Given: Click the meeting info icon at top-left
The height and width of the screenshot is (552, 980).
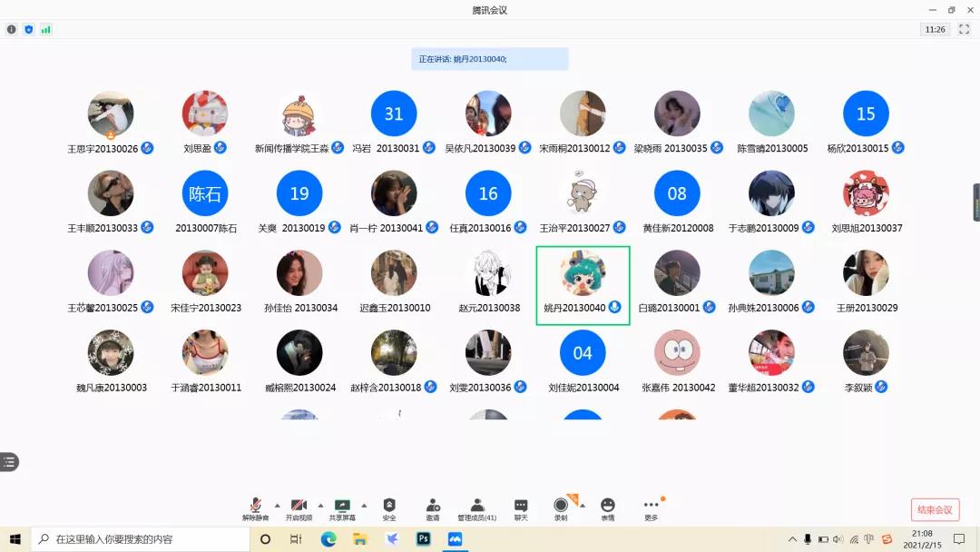Looking at the screenshot, I should [x=12, y=29].
